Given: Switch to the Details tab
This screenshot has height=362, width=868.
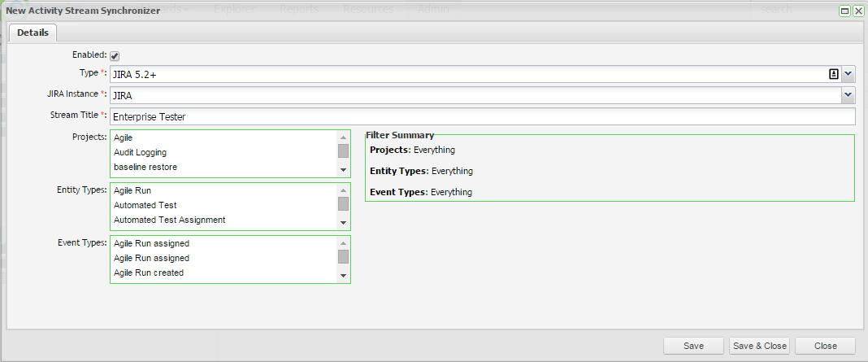Looking at the screenshot, I should (33, 33).
